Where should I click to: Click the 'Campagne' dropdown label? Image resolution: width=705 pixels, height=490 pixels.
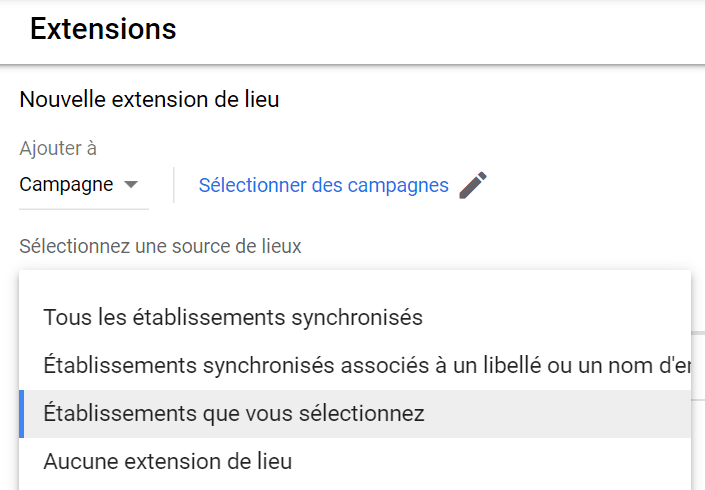pos(66,185)
